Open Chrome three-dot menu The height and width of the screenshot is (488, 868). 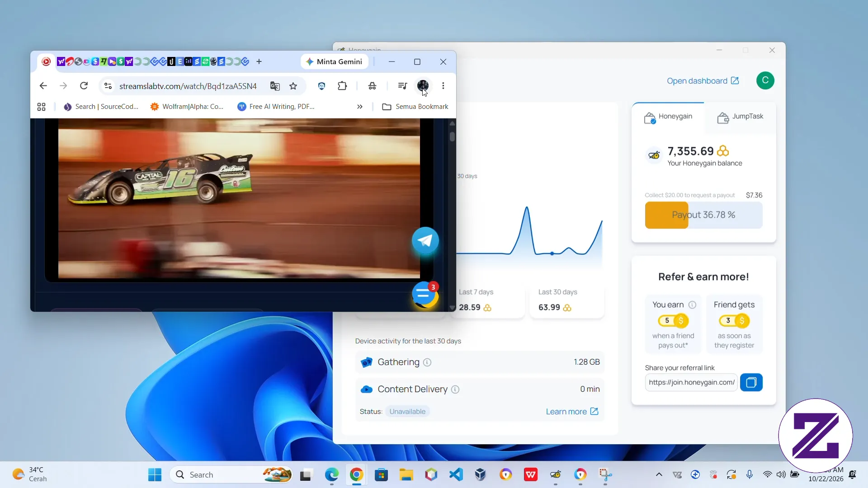click(x=443, y=86)
